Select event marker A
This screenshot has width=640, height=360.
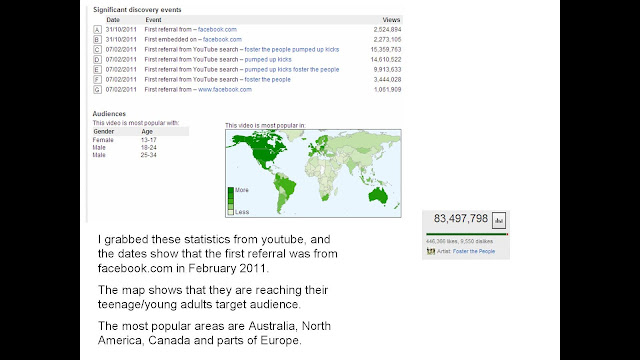coord(97,29)
